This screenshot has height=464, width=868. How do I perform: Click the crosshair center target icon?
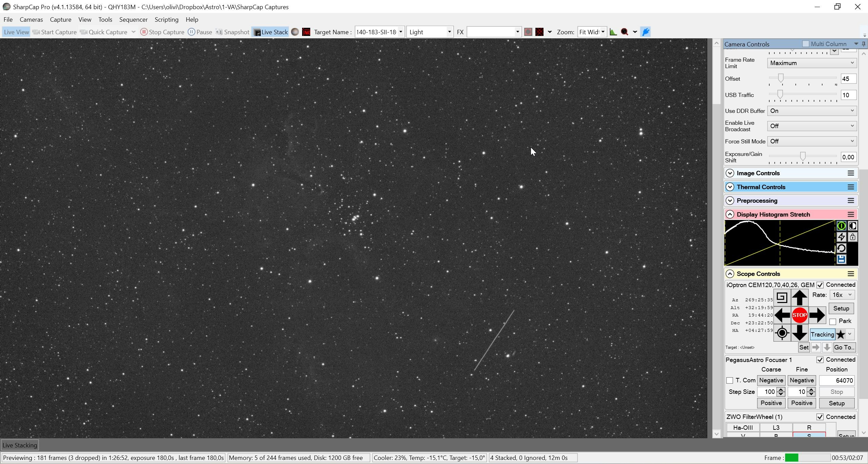pos(782,333)
